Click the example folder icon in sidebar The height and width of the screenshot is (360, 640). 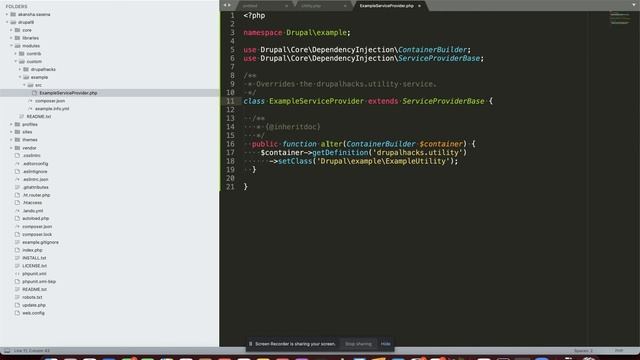26,77
